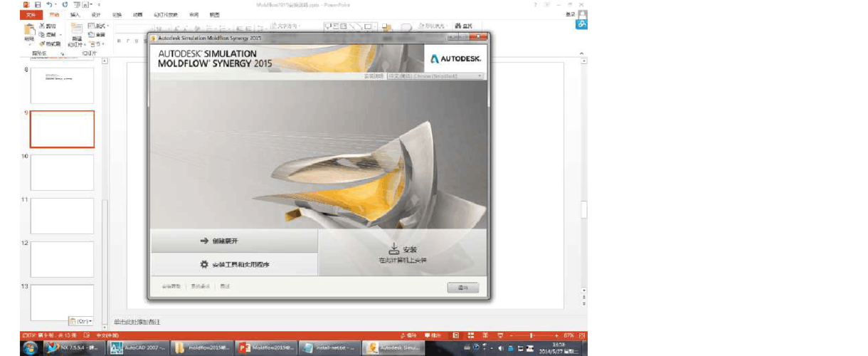Click the Undo icon in quick access toolbar
This screenshot has height=356, width=868.
50,4
